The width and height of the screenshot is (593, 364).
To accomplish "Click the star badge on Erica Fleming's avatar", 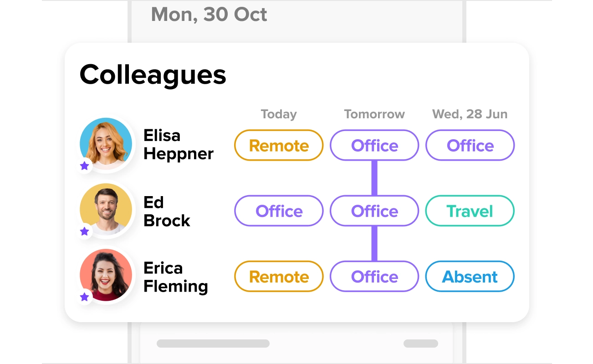I will click(84, 297).
